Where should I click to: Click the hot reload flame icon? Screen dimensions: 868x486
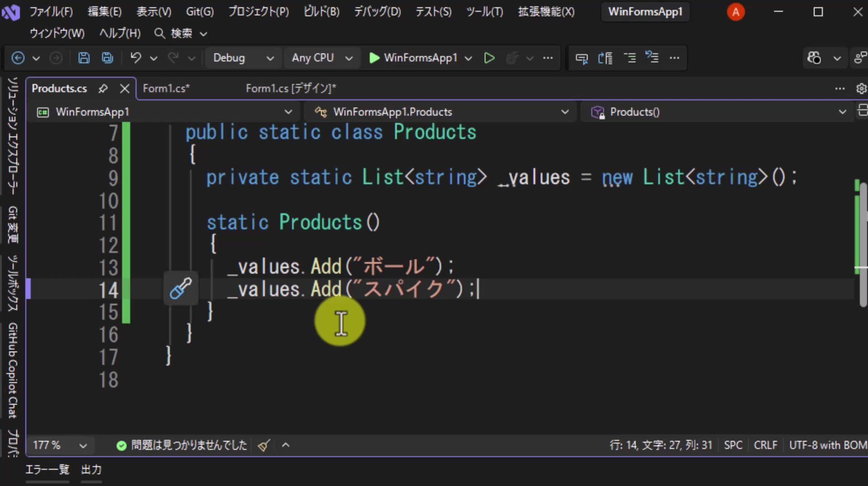[x=512, y=58]
